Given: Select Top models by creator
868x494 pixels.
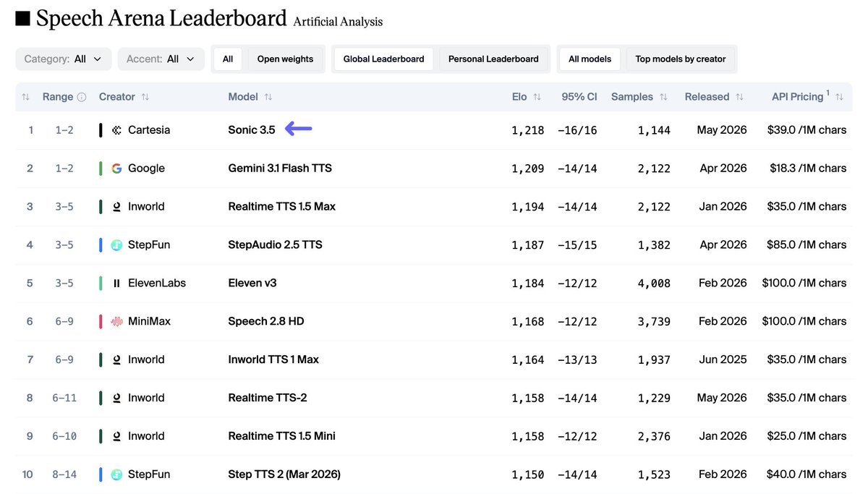Looking at the screenshot, I should [x=681, y=59].
